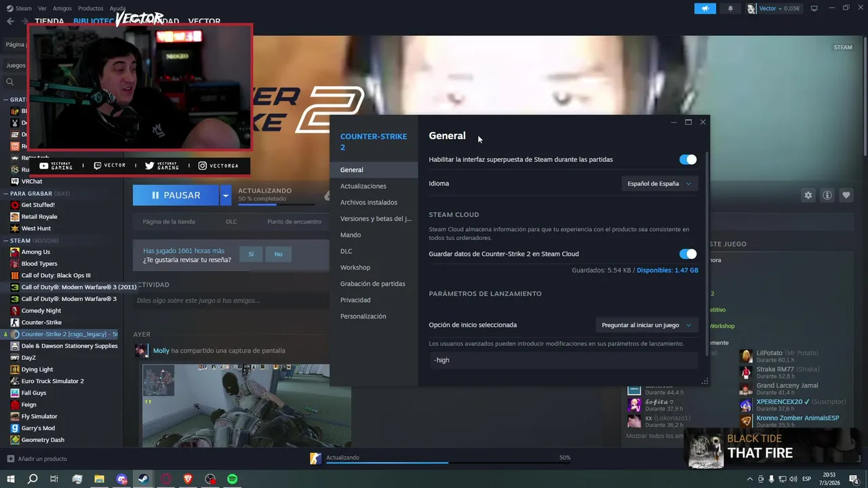Click the download progress bar at bottom

pyautogui.click(x=448, y=463)
